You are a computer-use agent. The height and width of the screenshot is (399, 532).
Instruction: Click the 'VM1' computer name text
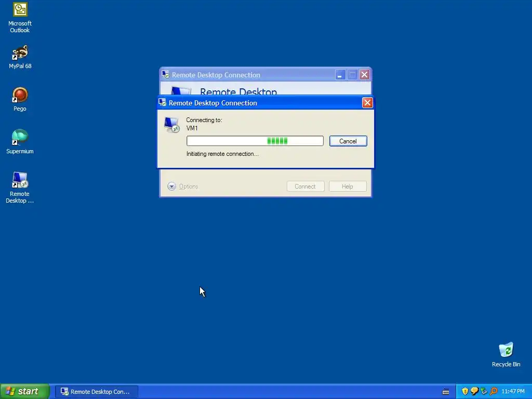[x=192, y=128]
